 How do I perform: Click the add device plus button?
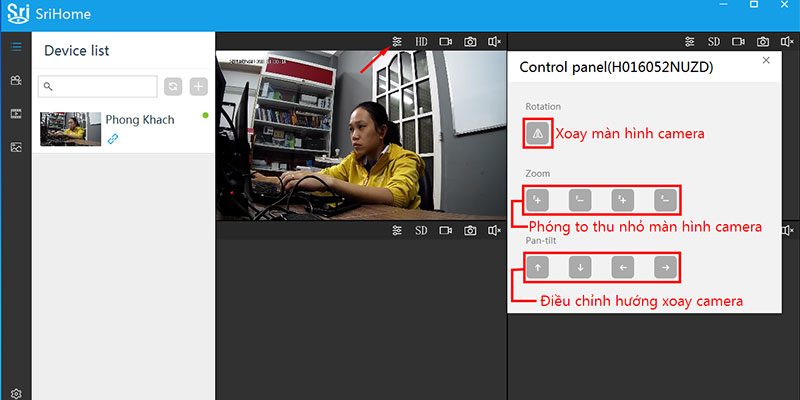pos(198,87)
